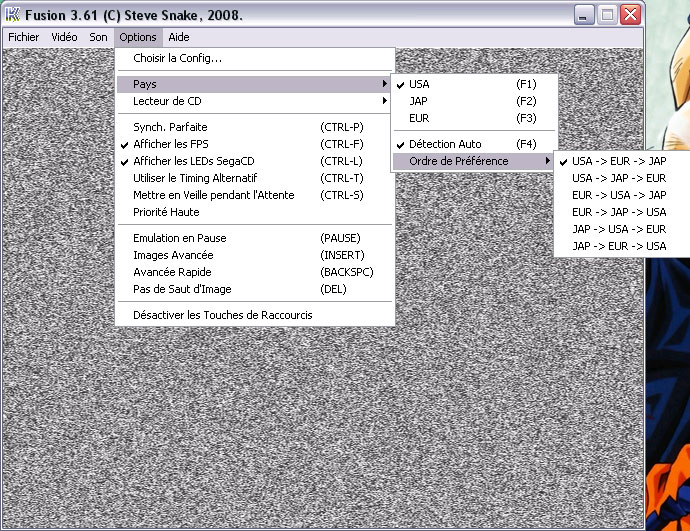Select USA country option
The image size is (690, 531).
click(x=475, y=84)
